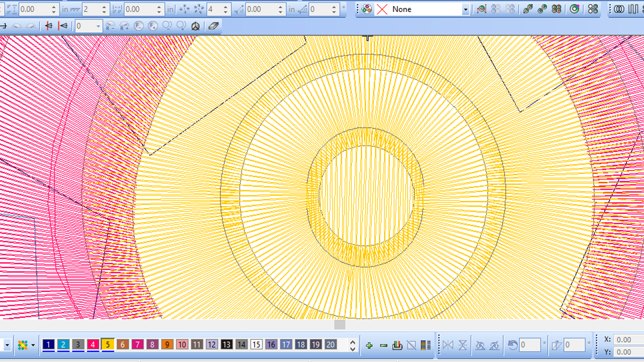Click the circle plus icon
This screenshot has width=644, height=362.
click(x=181, y=26)
